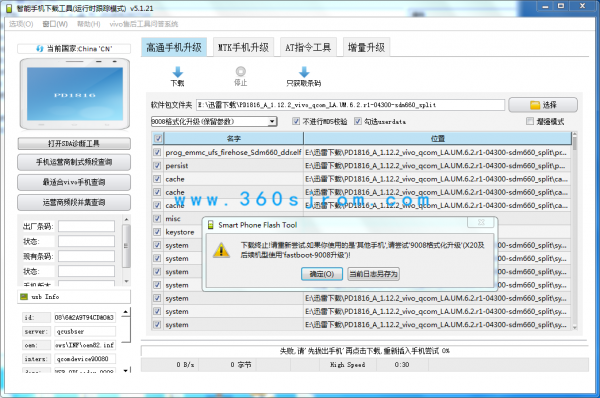Switch to the MTK手机升级 tab

coord(243,47)
